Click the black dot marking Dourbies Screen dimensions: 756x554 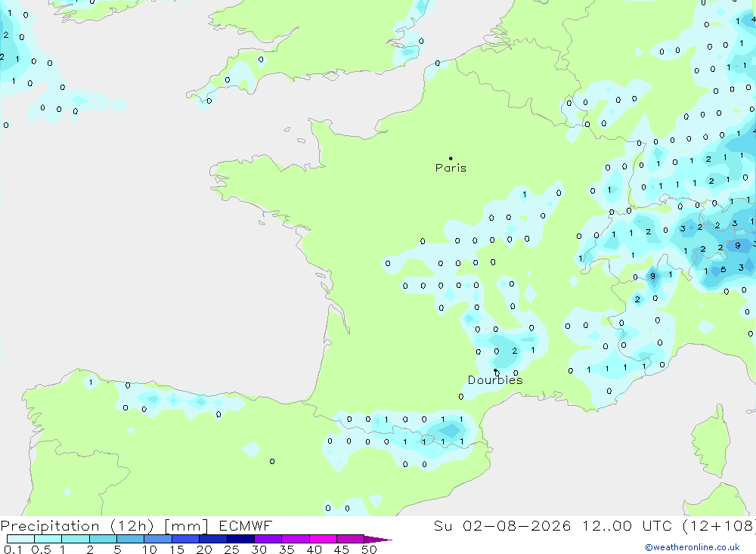click(x=495, y=370)
